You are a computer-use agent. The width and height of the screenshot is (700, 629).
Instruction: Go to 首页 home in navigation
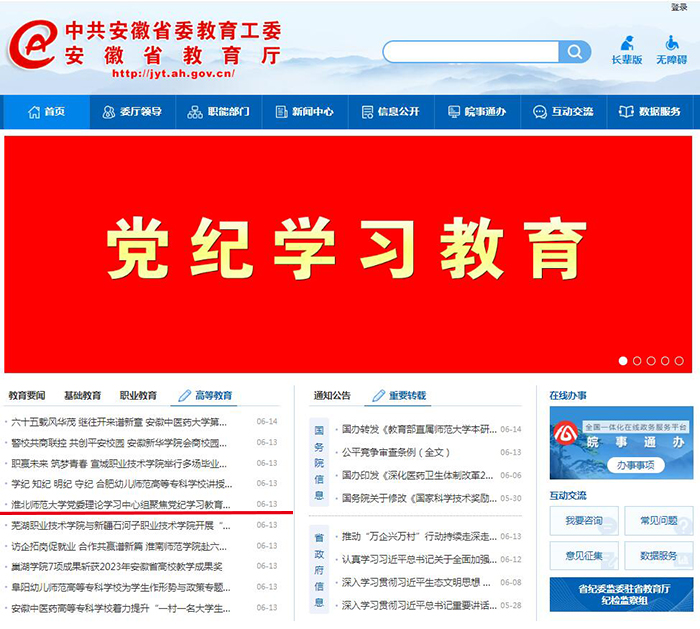[x=46, y=112]
